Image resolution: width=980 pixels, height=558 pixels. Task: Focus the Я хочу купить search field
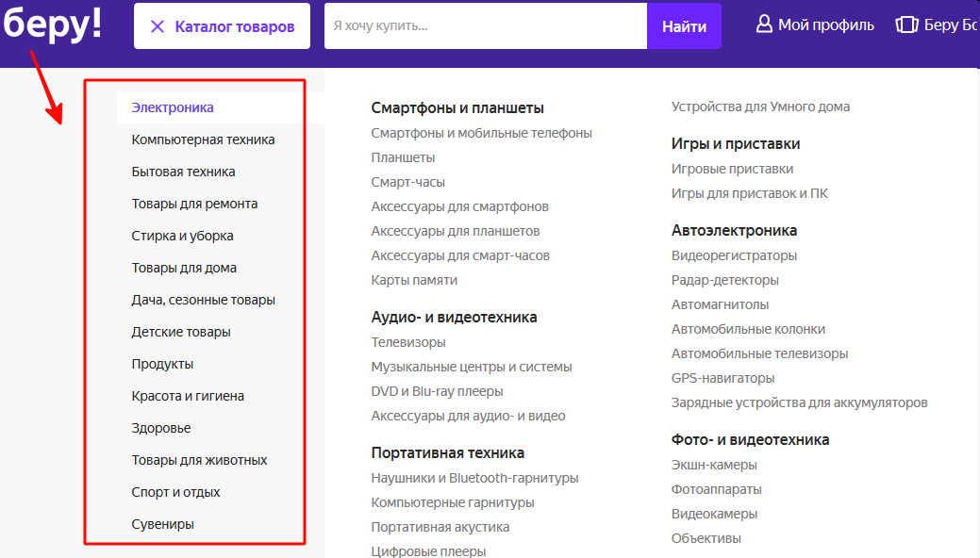486,26
